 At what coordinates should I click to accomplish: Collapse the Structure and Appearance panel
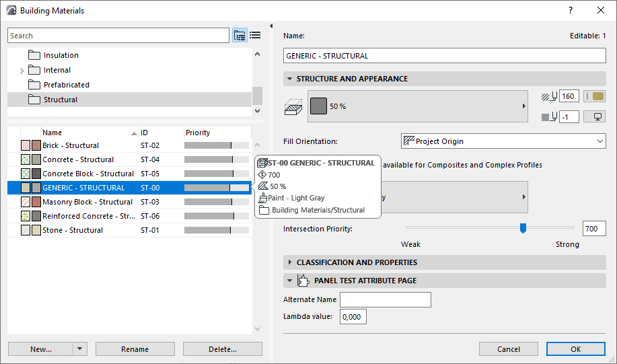[290, 79]
